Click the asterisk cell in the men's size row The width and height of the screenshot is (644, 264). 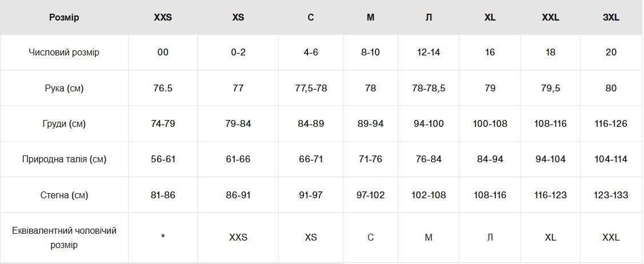tap(163, 237)
